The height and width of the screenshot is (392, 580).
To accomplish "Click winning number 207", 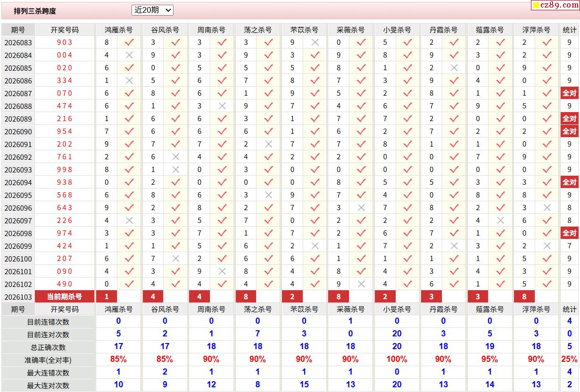I will [65, 259].
